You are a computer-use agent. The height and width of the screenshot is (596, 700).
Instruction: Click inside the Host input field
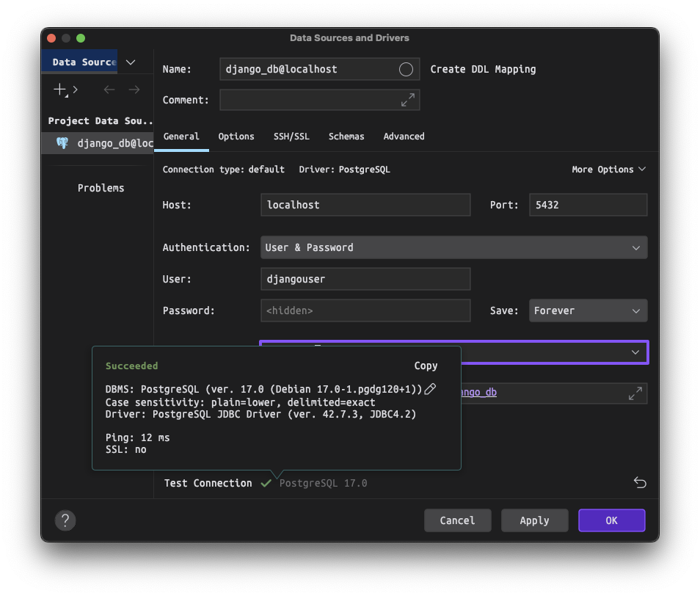(365, 205)
